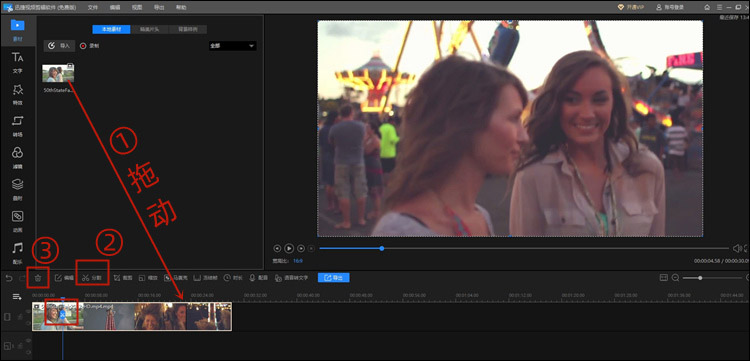Viewport: 750px width, 361px height.
Task: Switch to the 本地素材 tab
Action: click(111, 29)
